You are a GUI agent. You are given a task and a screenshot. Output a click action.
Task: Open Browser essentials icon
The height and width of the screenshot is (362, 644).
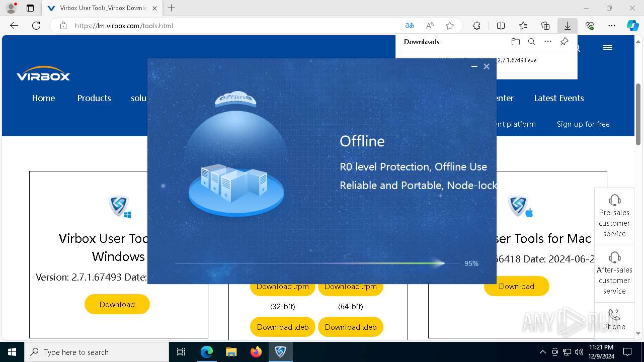click(590, 26)
